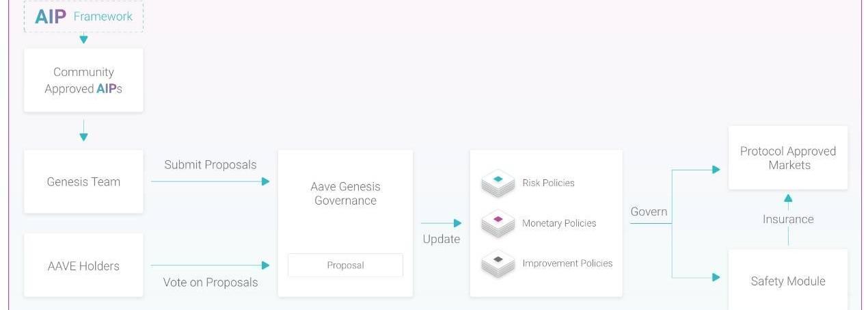Select the Community Approved AIPs box
The height and width of the screenshot is (310, 868).
pos(83,80)
